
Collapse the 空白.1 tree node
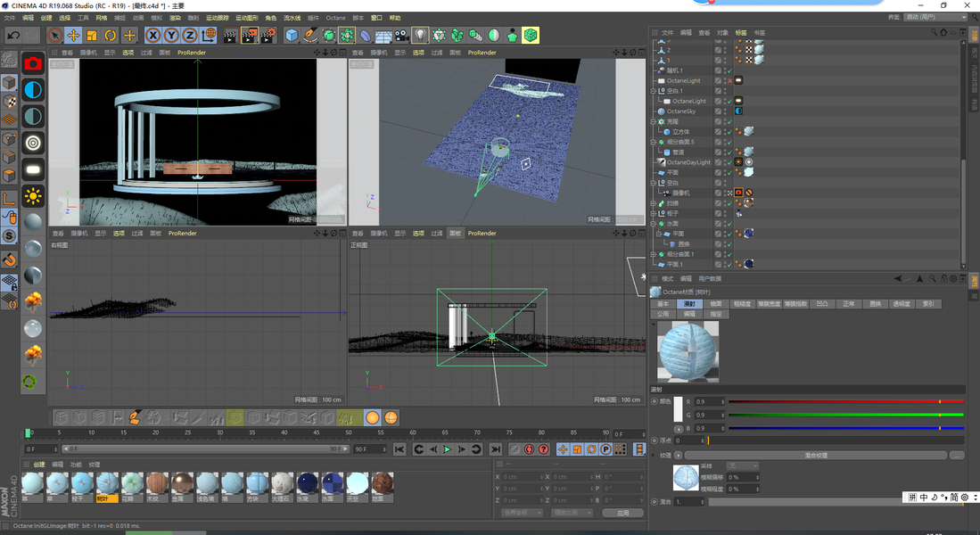[x=654, y=91]
